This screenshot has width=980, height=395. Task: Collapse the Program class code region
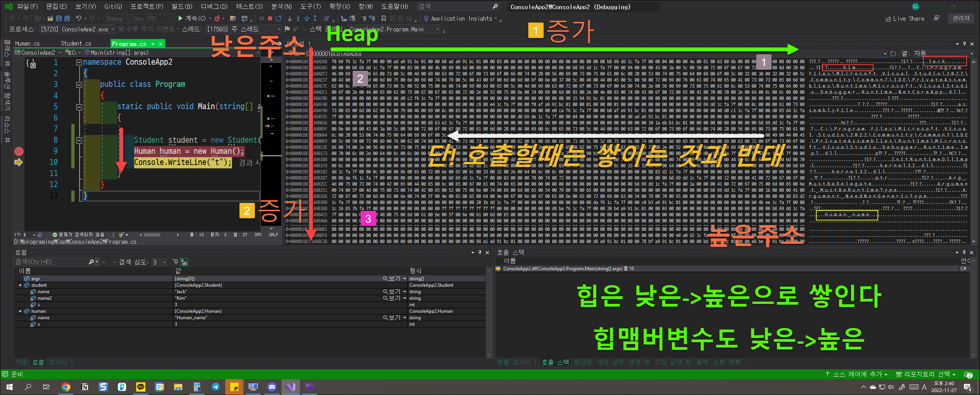[79, 84]
